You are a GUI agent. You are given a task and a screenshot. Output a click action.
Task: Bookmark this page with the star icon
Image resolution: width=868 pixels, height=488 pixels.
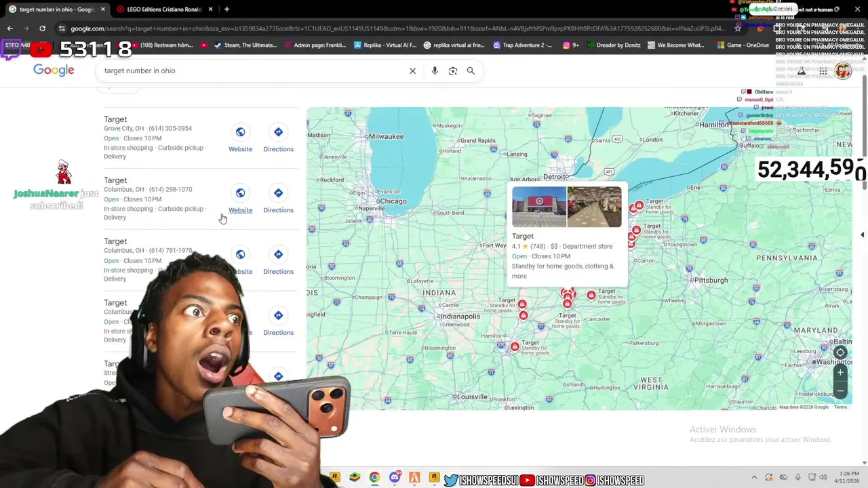pos(738,28)
